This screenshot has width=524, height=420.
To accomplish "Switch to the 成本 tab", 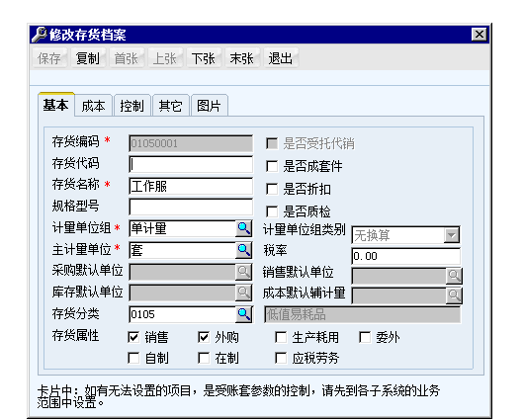I will tap(93, 106).
